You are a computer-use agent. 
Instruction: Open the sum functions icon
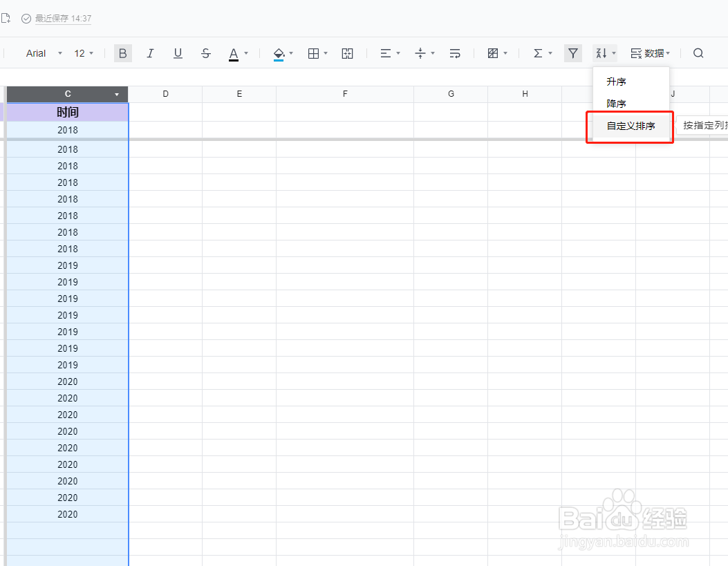[538, 53]
